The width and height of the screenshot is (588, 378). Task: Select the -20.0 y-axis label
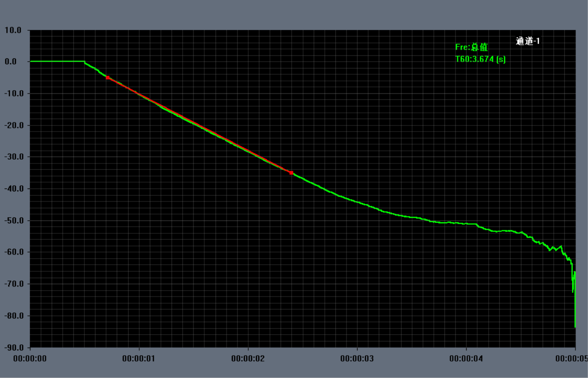tap(13, 125)
